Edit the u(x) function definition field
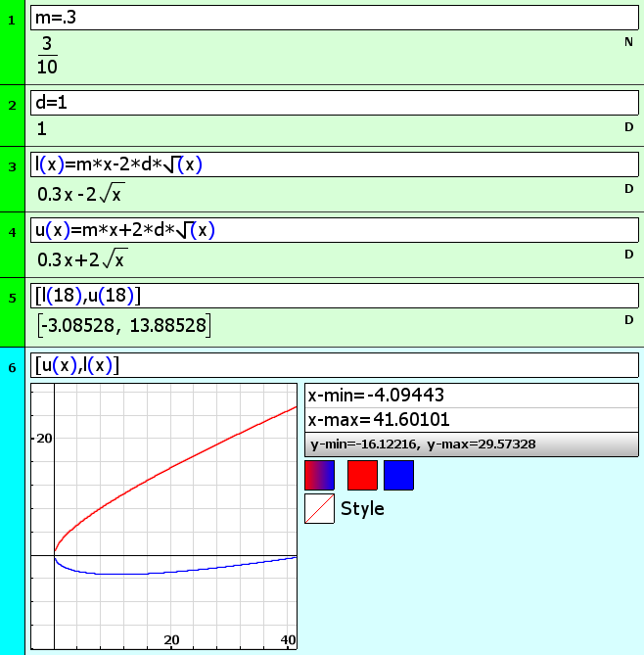 click(x=334, y=230)
